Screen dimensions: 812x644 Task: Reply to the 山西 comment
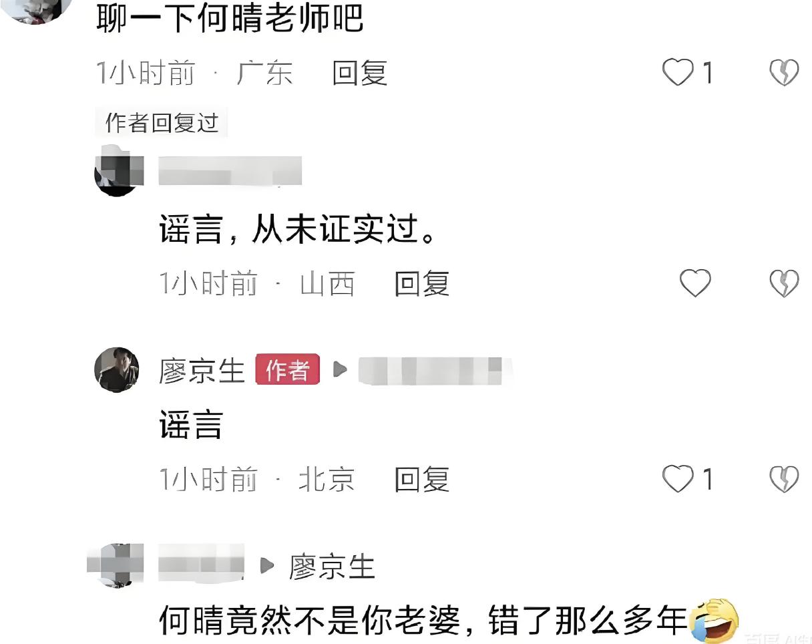(422, 284)
